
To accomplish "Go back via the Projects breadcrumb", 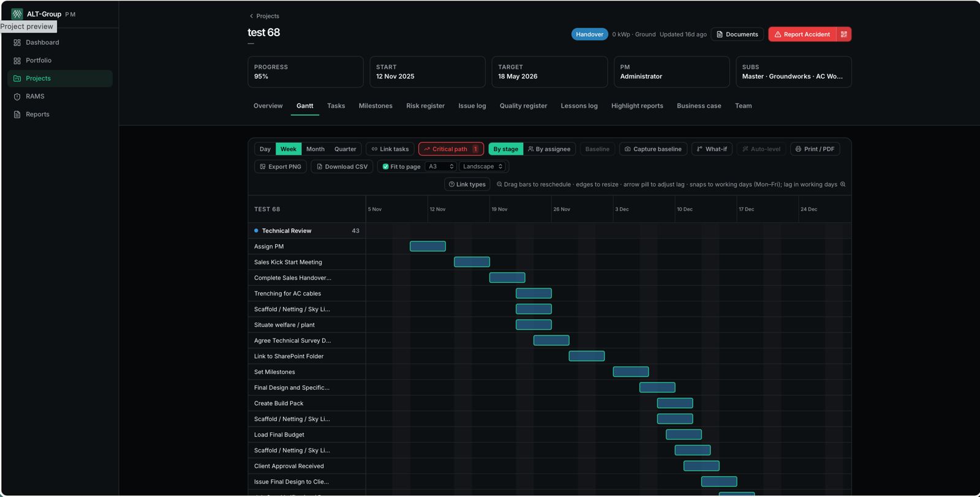I will tap(264, 17).
